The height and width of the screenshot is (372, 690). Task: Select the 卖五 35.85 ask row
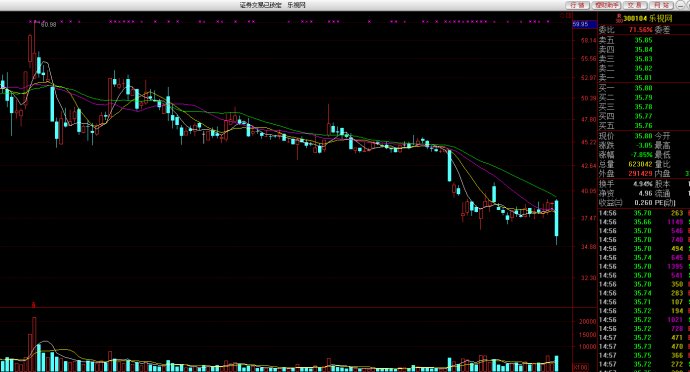pyautogui.click(x=643, y=40)
